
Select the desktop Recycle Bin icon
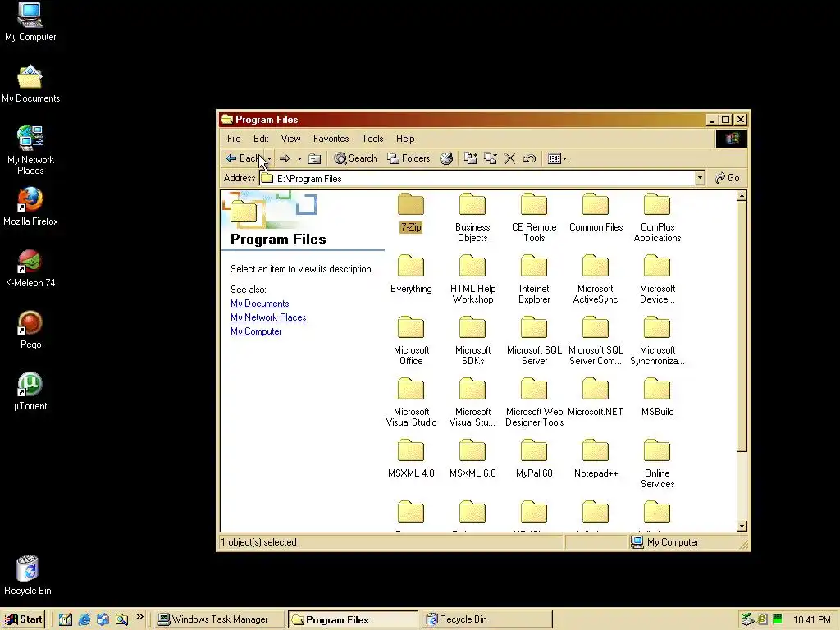coord(28,576)
